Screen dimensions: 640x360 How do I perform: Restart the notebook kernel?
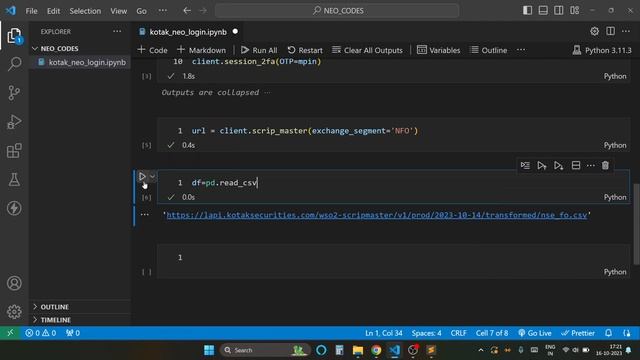coord(305,50)
